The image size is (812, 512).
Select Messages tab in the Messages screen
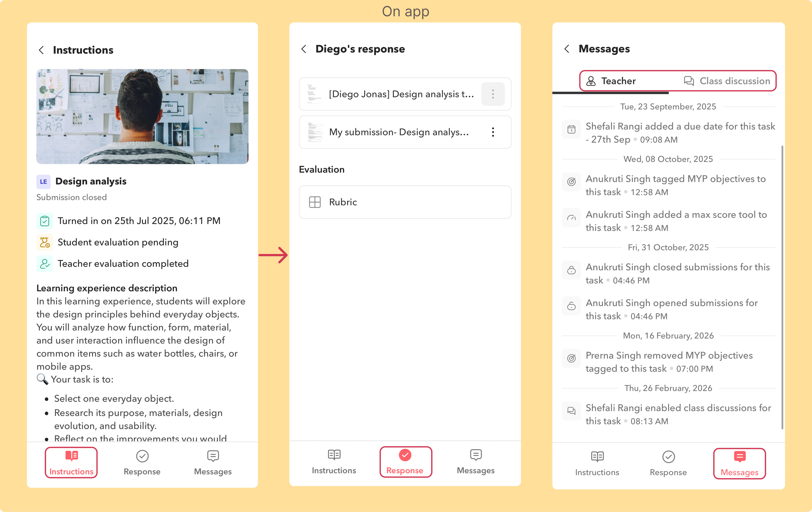[740, 464]
